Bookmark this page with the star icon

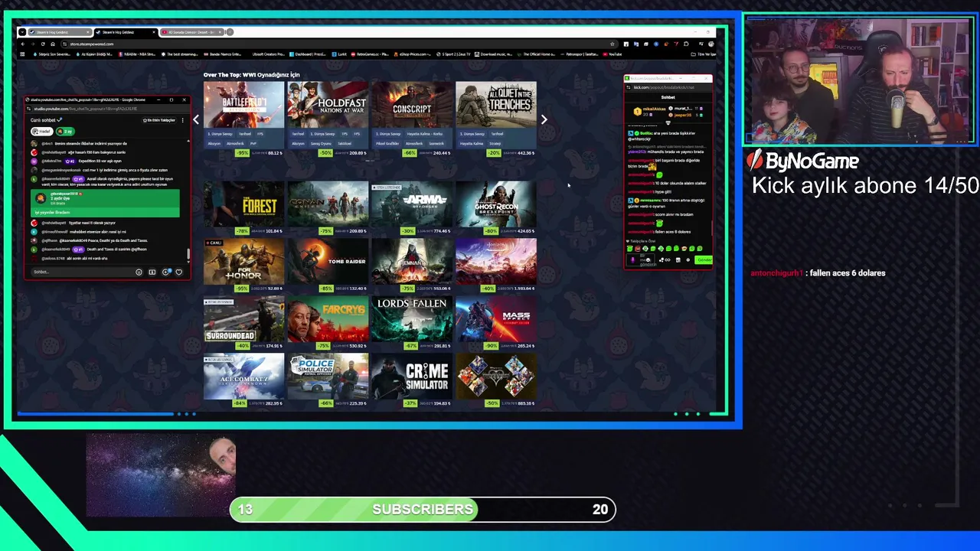[x=612, y=44]
